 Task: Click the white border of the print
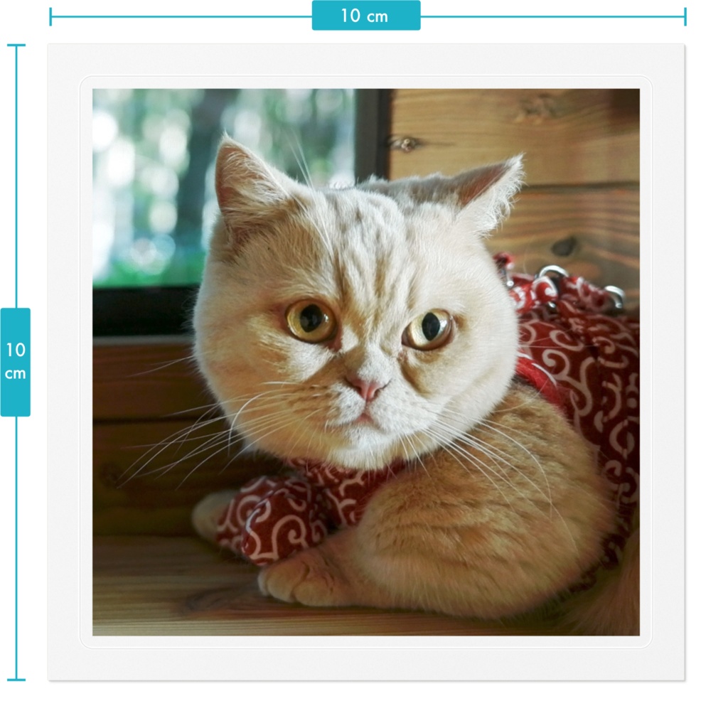[x=366, y=60]
